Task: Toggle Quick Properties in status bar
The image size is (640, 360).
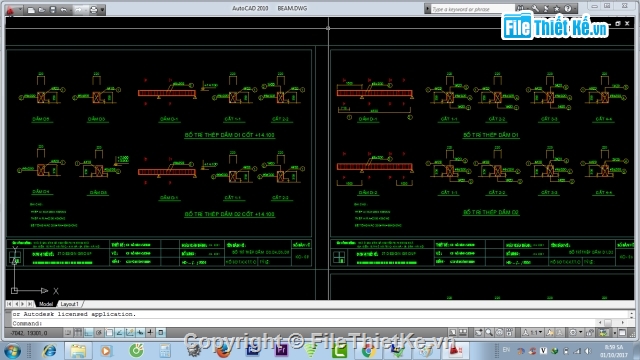Action: click(161, 333)
